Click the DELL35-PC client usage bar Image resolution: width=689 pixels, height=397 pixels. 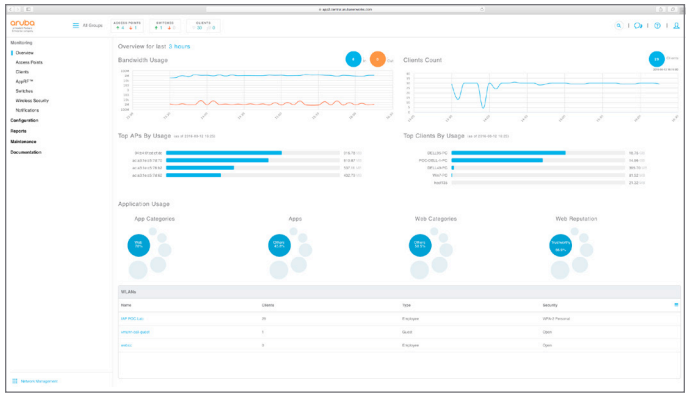pos(508,153)
